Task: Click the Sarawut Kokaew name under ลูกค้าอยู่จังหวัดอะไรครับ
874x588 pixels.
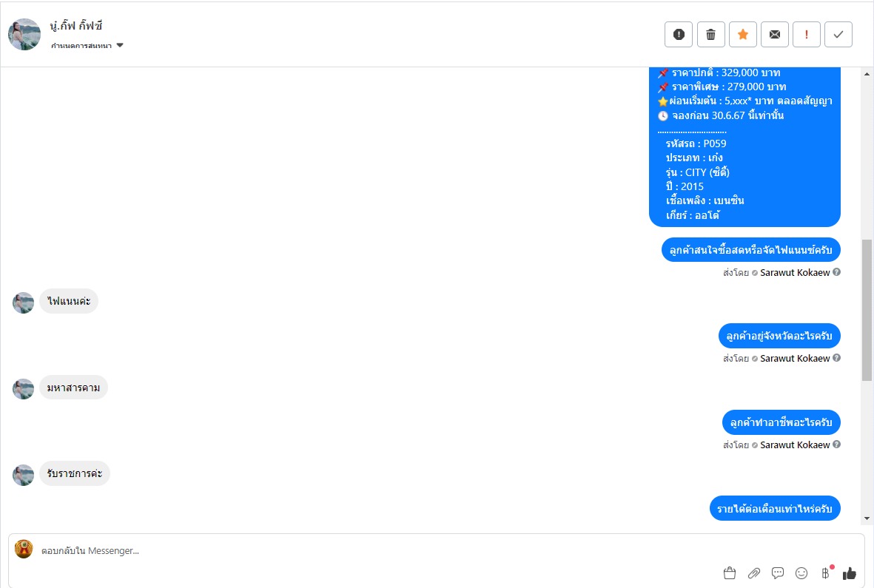Action: tap(795, 359)
